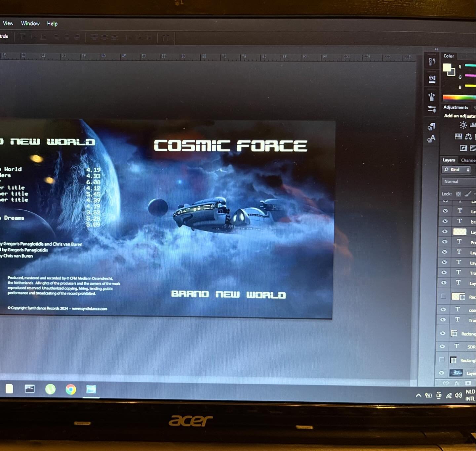Click the nebula image layer thumbnail
This screenshot has width=476, height=451.
click(456, 373)
